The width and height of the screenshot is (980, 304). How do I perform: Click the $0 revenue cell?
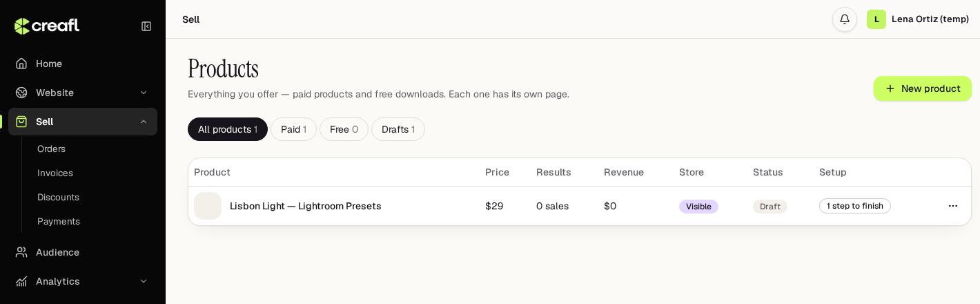pos(610,206)
